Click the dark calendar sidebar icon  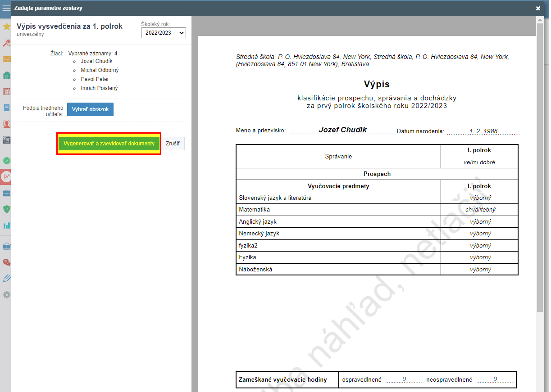pos(6,140)
